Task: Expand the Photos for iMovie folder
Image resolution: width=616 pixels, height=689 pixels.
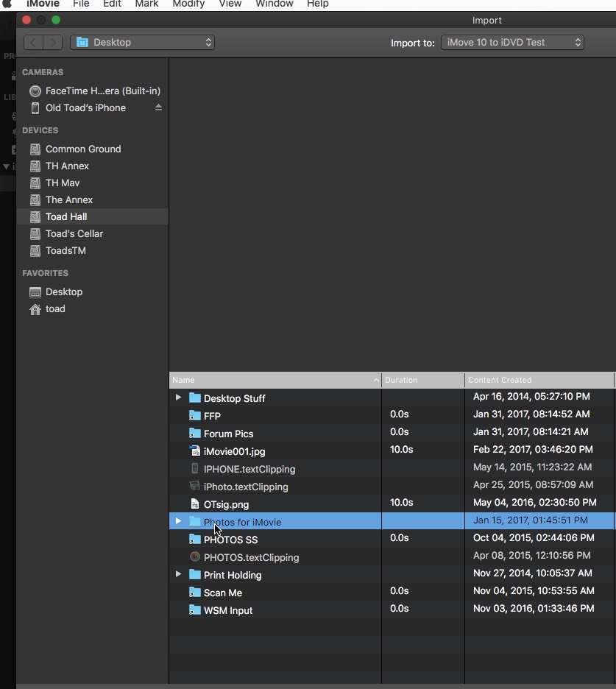Action: pos(178,520)
